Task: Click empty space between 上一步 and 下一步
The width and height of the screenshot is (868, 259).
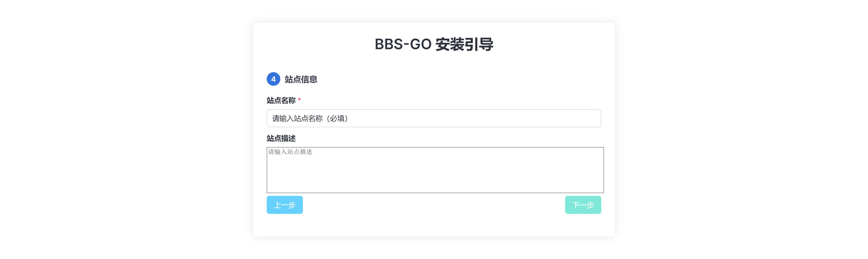Action: [434, 205]
